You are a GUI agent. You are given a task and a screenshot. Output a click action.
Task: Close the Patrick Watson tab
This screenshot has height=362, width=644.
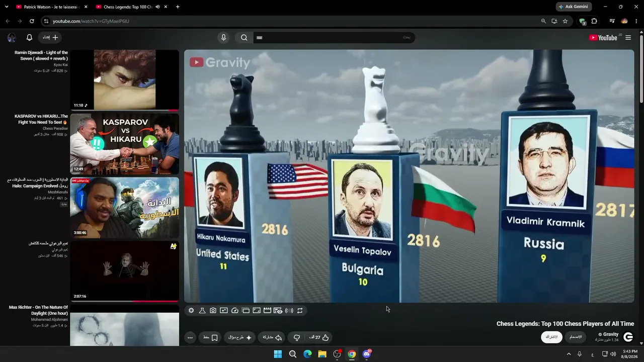point(86,7)
